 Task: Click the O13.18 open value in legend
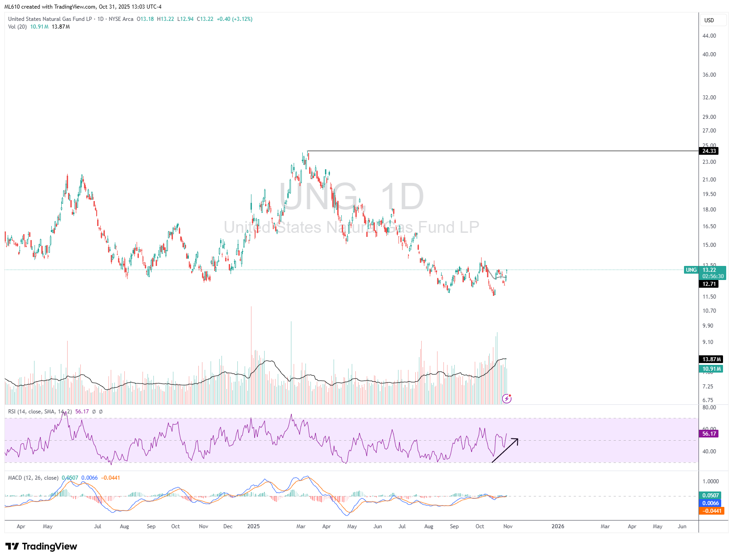tap(145, 19)
